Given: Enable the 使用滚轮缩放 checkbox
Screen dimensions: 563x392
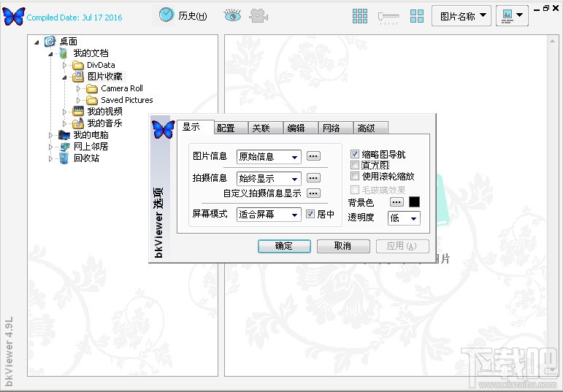Looking at the screenshot, I should point(355,176).
